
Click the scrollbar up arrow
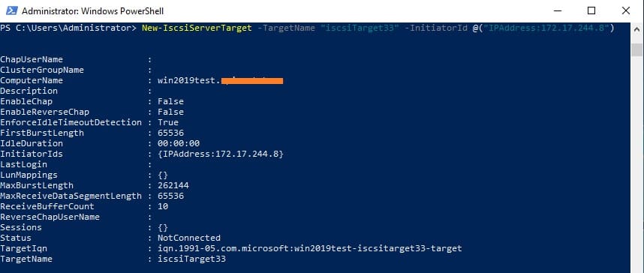(636, 29)
